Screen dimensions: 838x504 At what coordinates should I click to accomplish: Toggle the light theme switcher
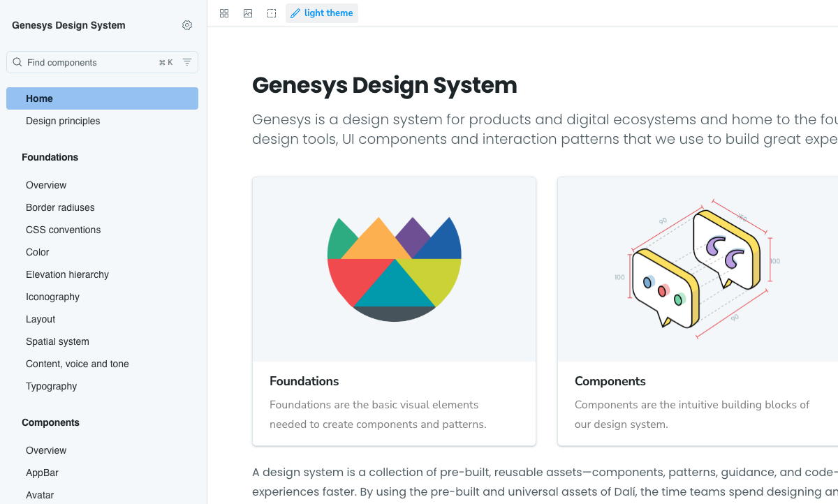click(x=321, y=13)
